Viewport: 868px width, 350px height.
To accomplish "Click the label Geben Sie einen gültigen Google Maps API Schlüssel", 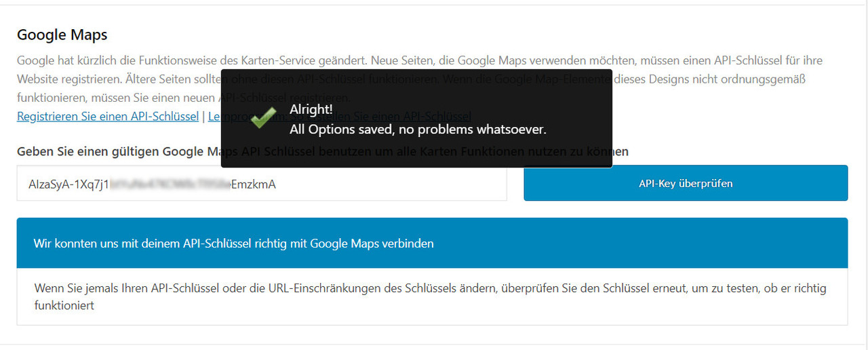I will [x=119, y=151].
